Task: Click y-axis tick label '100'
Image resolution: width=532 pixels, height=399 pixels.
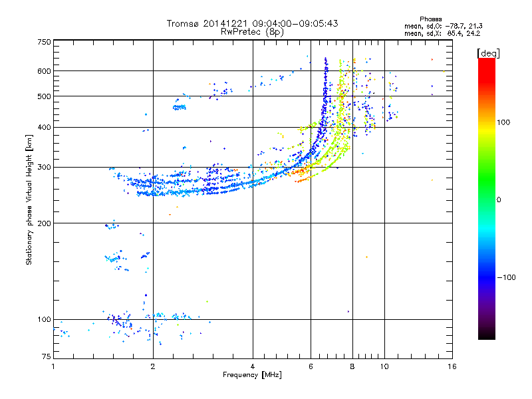Action: tap(44, 319)
